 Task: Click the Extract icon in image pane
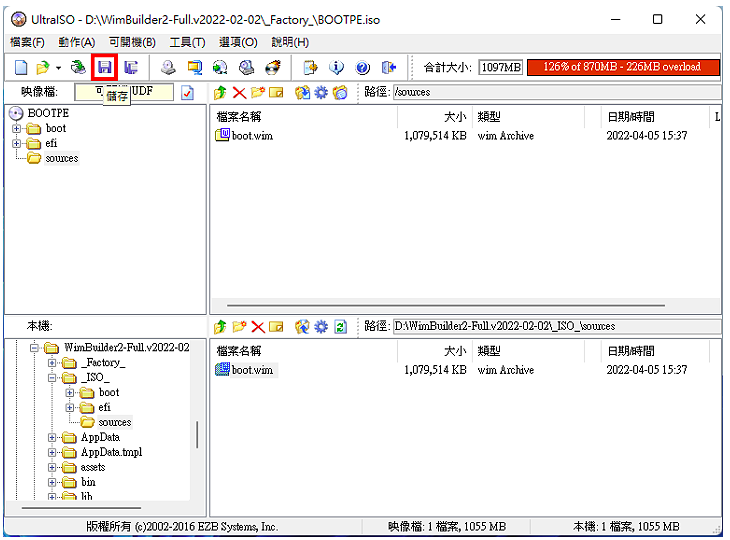[x=302, y=93]
